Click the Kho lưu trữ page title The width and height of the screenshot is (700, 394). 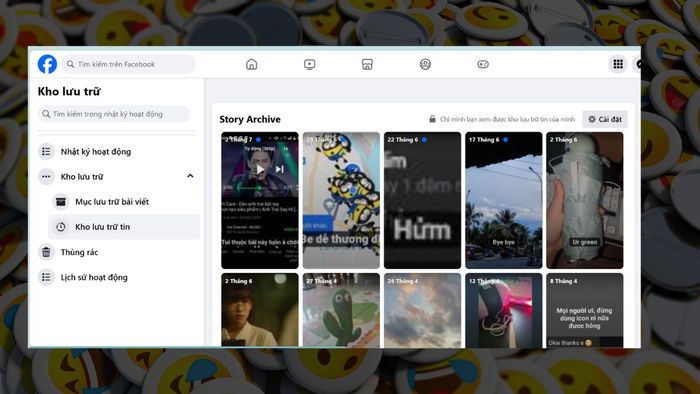point(69,91)
